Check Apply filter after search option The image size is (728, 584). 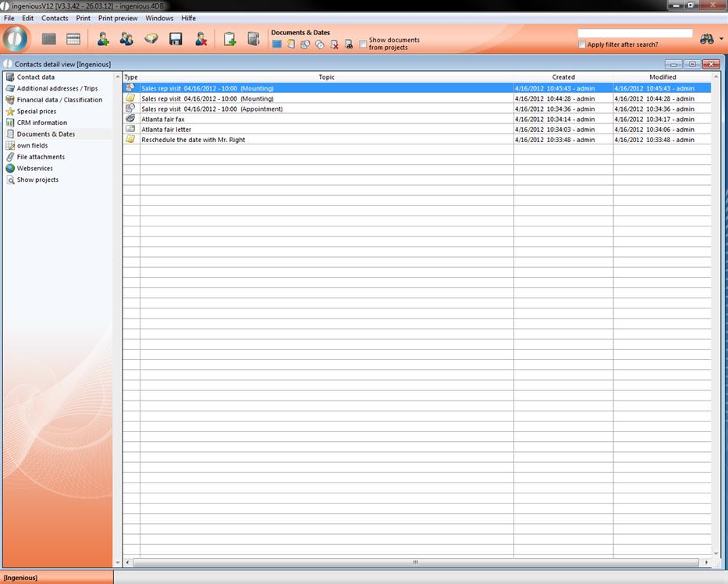pos(582,45)
